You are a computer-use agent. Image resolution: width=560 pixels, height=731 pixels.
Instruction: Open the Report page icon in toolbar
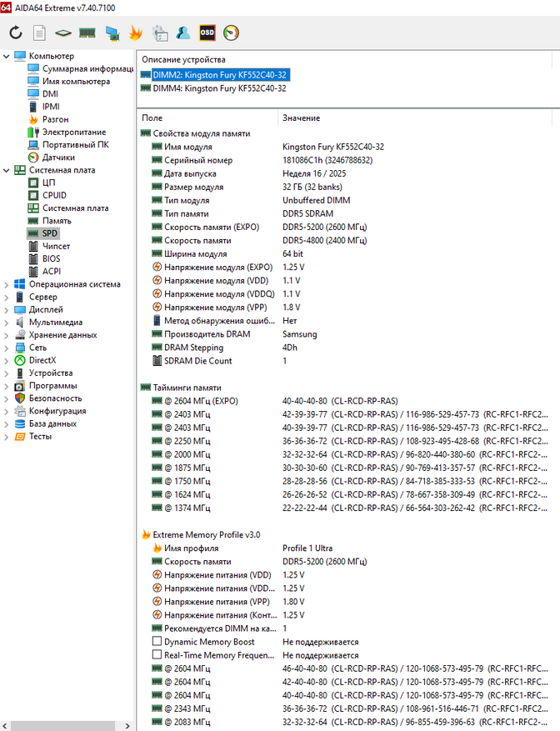[x=40, y=33]
